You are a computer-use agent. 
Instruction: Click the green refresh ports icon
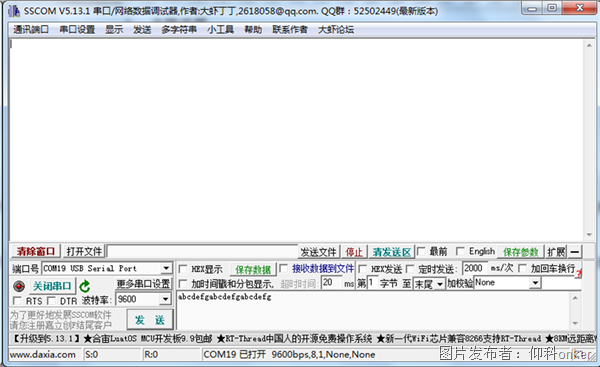[x=85, y=286]
